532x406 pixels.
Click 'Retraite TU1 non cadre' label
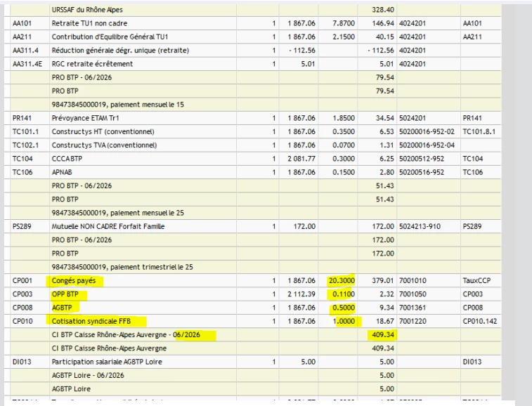pos(89,23)
